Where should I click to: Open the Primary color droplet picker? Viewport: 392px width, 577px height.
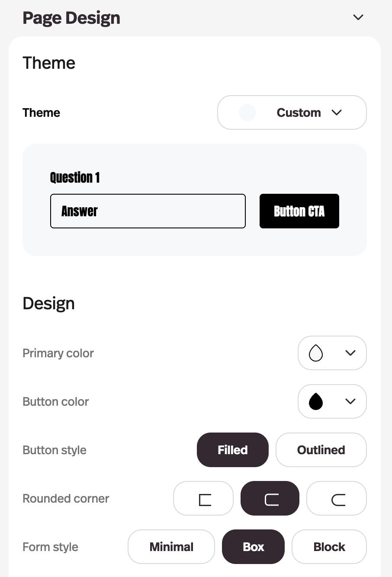click(316, 353)
